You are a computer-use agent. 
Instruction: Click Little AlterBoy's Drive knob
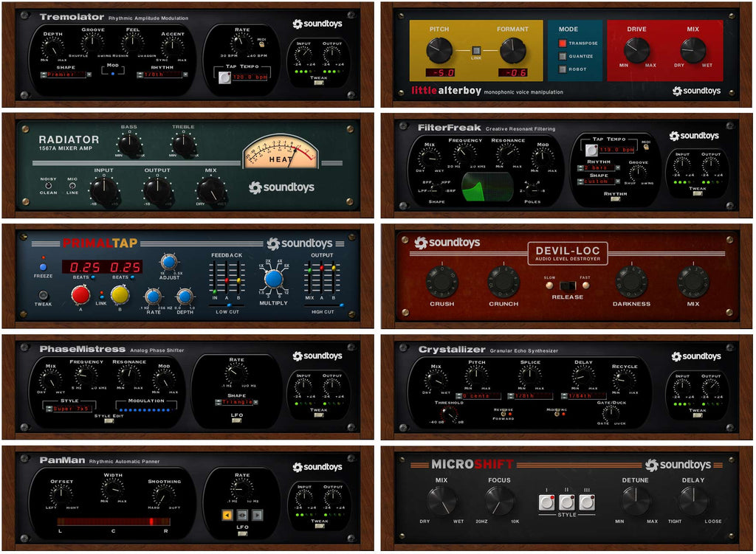(x=637, y=51)
